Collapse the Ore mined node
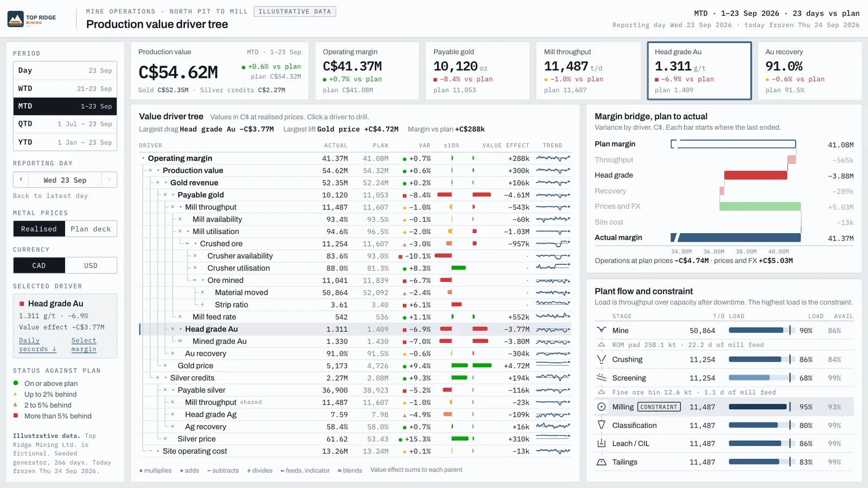The width and height of the screenshot is (868, 488). 203,280
